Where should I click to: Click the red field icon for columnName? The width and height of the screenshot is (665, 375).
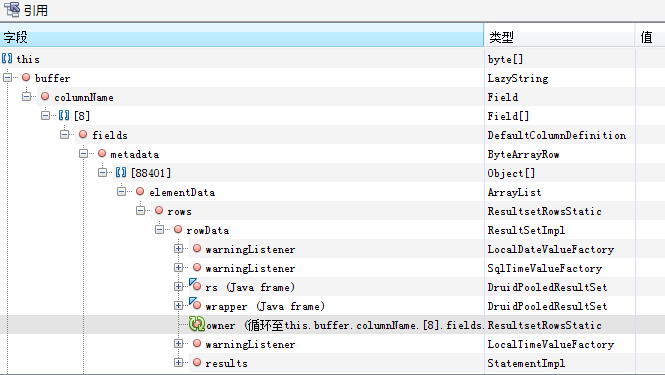(x=45, y=96)
